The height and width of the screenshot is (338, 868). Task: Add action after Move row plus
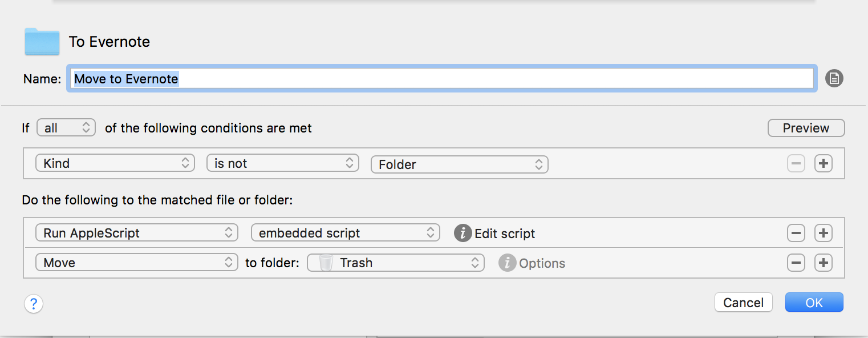tap(824, 263)
